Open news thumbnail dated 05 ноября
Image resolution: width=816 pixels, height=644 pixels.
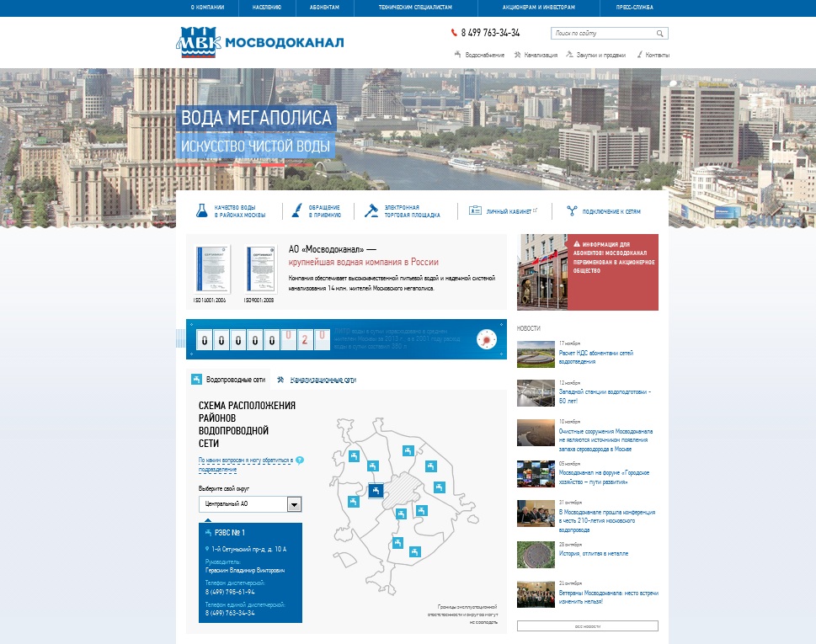tap(536, 474)
